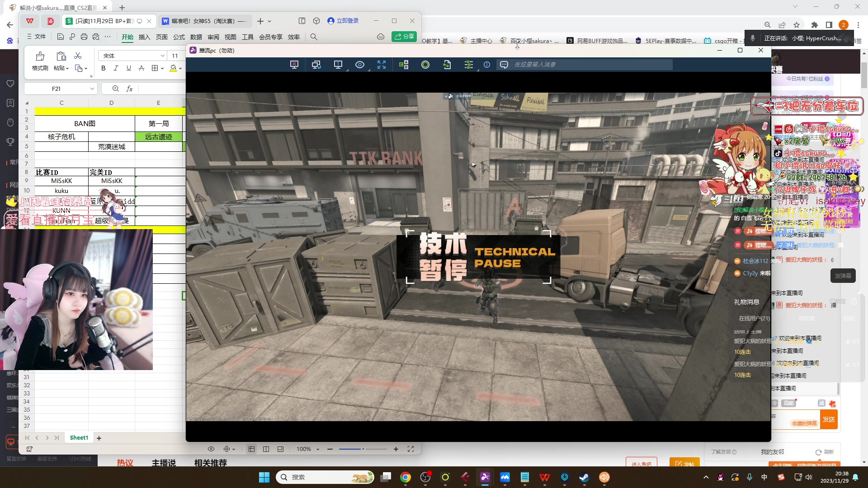Image resolution: width=868 pixels, height=488 pixels.
Task: Click the fullscreen expand icon in streaming toolbar
Action: click(x=382, y=65)
